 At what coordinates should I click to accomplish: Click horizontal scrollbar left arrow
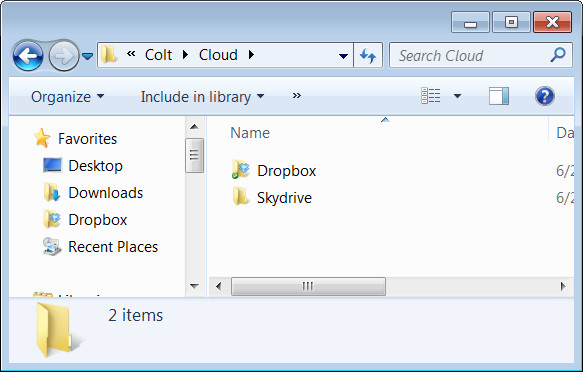click(219, 287)
